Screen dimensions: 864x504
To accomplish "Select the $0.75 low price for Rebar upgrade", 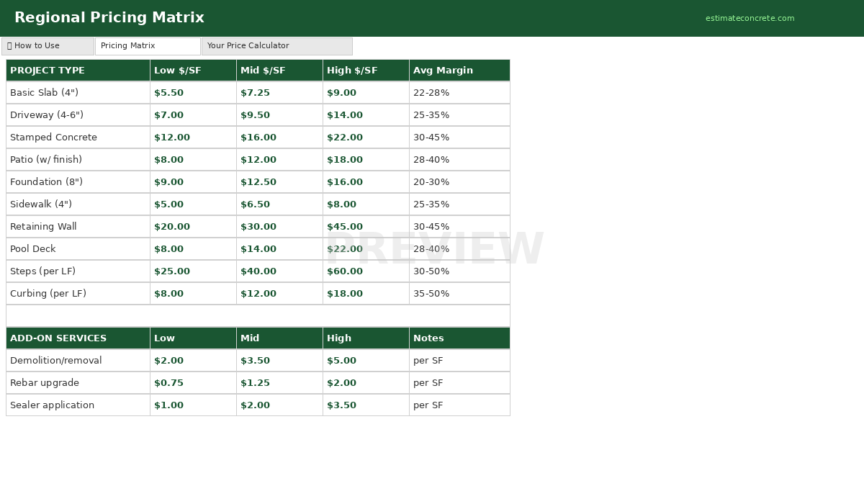I will (x=168, y=382).
